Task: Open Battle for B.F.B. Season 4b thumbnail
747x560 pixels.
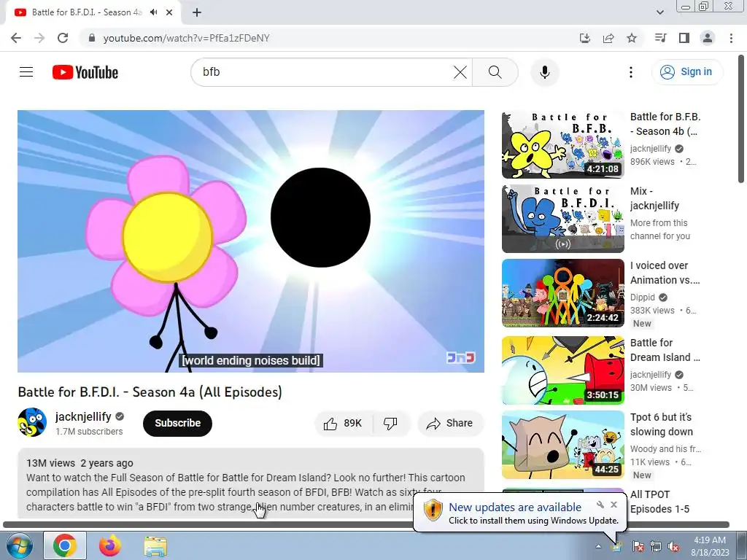Action: coord(562,145)
